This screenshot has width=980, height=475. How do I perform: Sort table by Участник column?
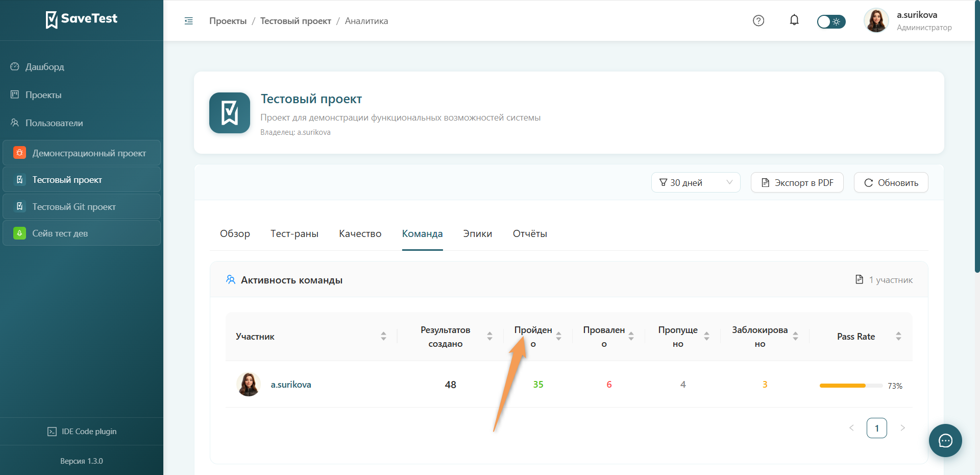point(383,336)
